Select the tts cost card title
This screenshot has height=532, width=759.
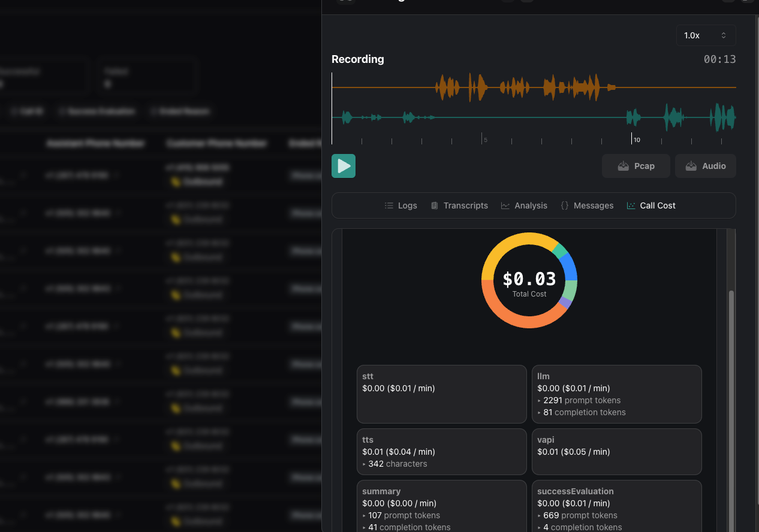click(x=368, y=440)
